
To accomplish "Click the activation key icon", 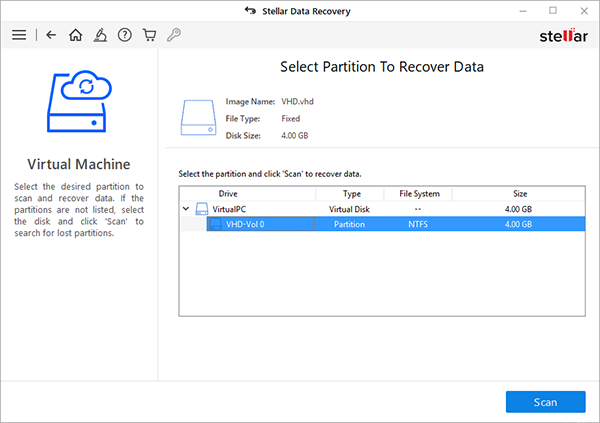I will [174, 35].
